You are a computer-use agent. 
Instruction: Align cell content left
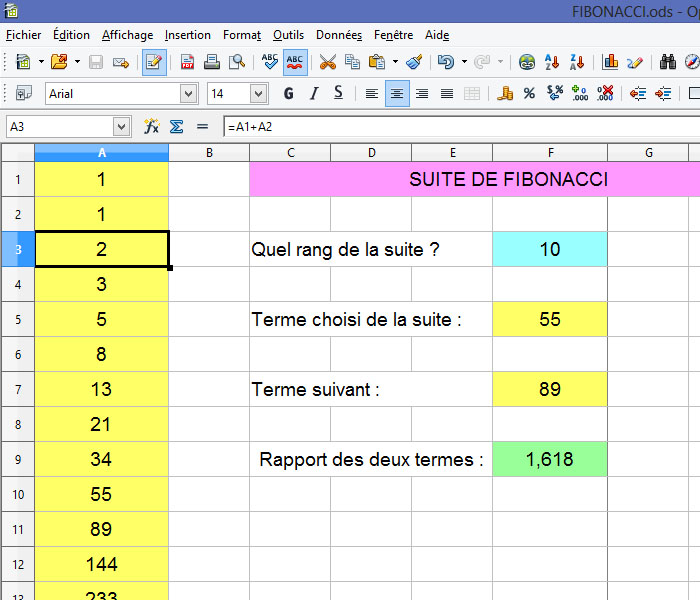tap(372, 93)
